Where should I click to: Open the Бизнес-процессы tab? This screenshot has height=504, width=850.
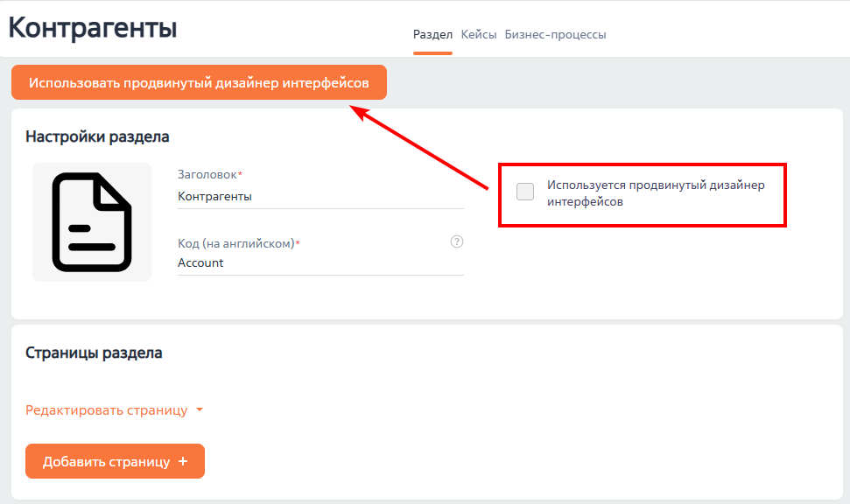[x=555, y=34]
